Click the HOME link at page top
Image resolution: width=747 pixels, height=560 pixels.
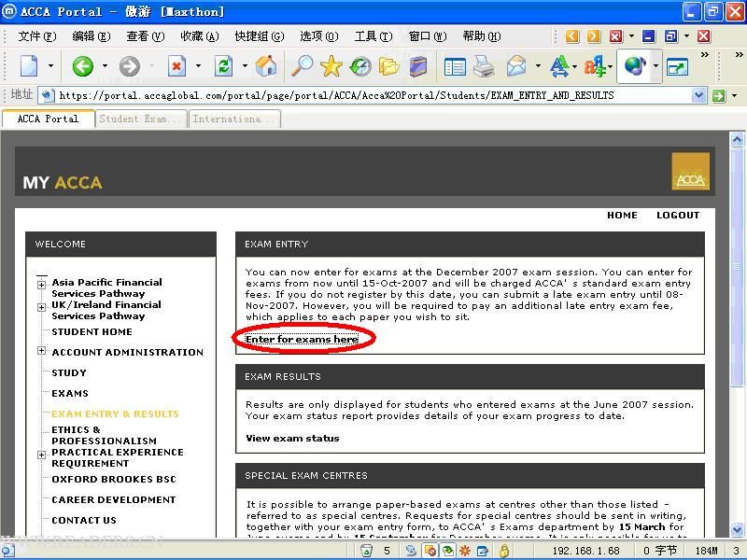coord(622,216)
